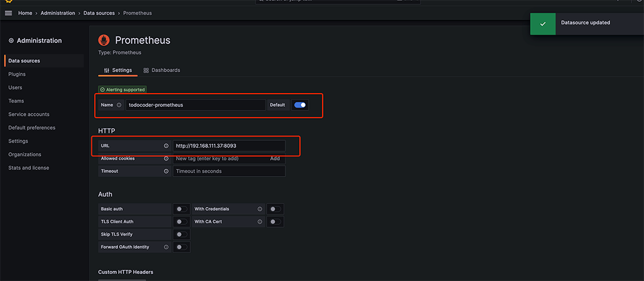The image size is (644, 281).
Task: Switch to the Settings tab
Action: 118,70
